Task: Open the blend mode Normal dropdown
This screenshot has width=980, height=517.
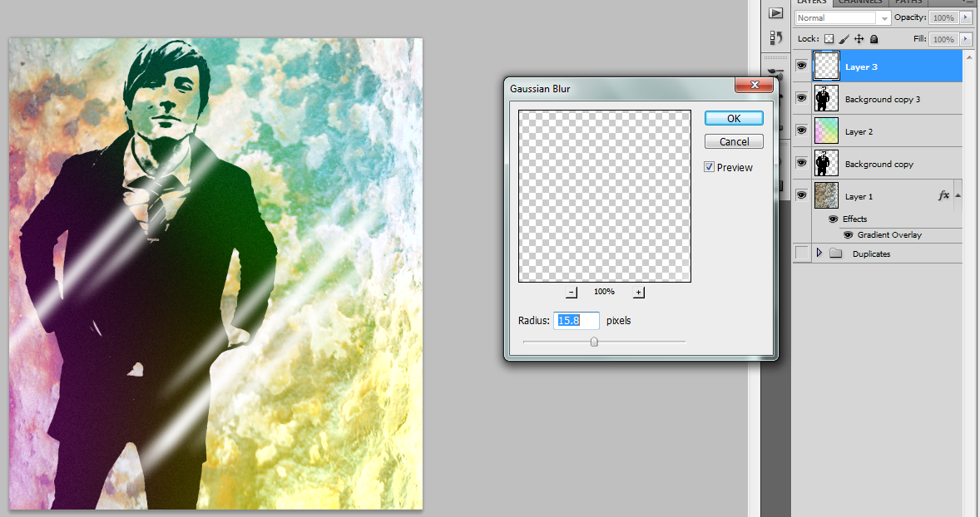Action: 843,18
